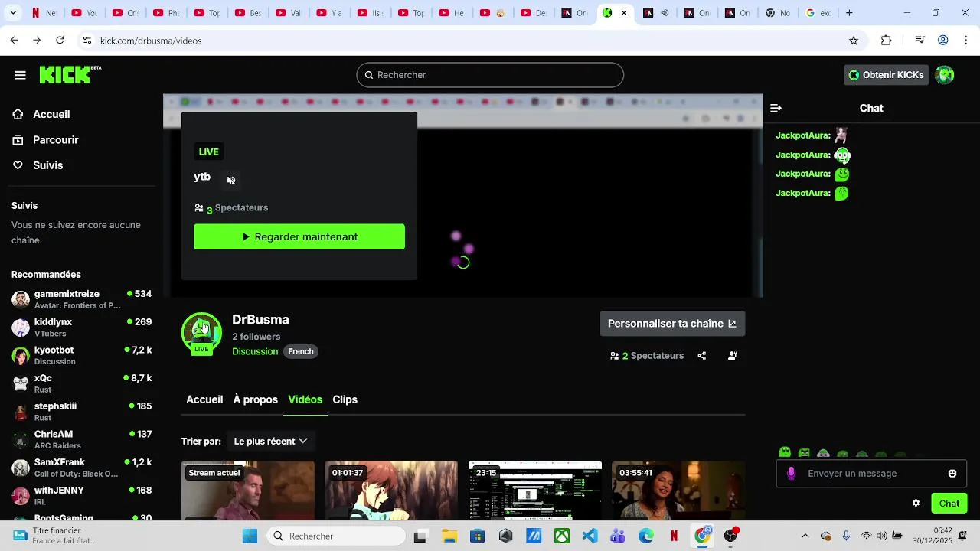Click the French language tag
This screenshot has height=551, width=980.
[x=301, y=352]
